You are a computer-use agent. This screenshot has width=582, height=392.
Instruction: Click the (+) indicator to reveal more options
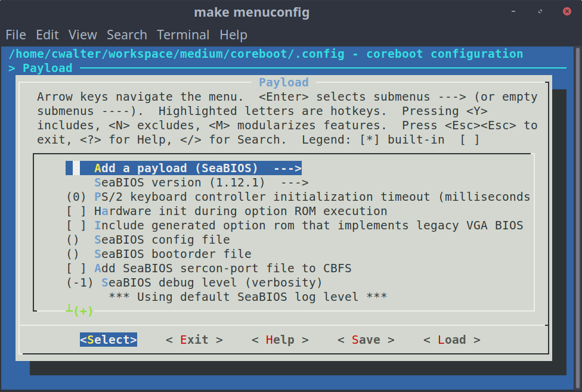[x=85, y=310]
